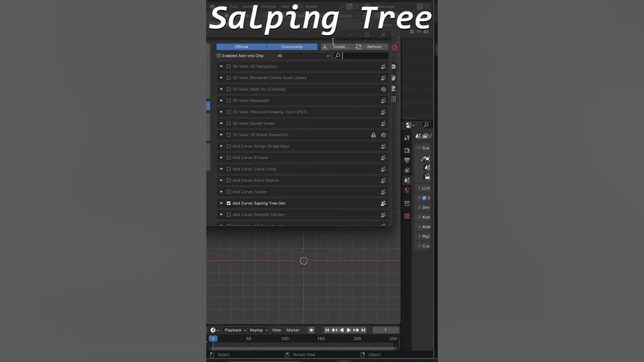The image size is (644, 362).
Task: Jump to the timeline start frame
Action: tap(327, 330)
